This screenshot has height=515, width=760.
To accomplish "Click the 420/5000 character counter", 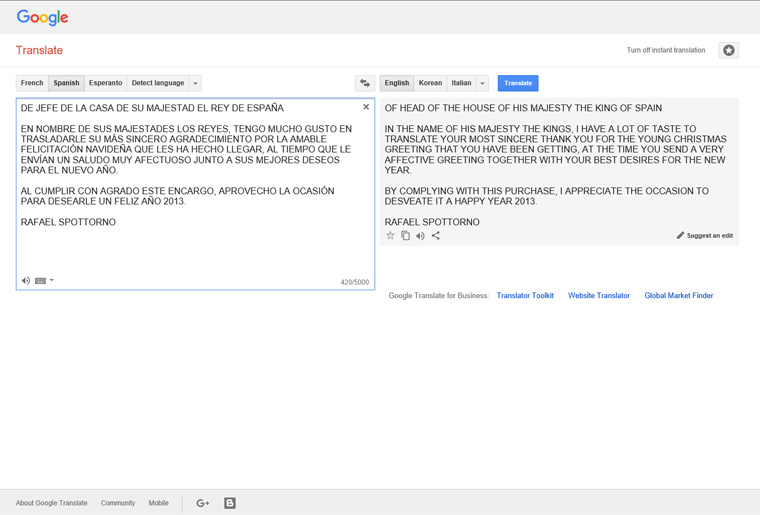I will point(354,282).
